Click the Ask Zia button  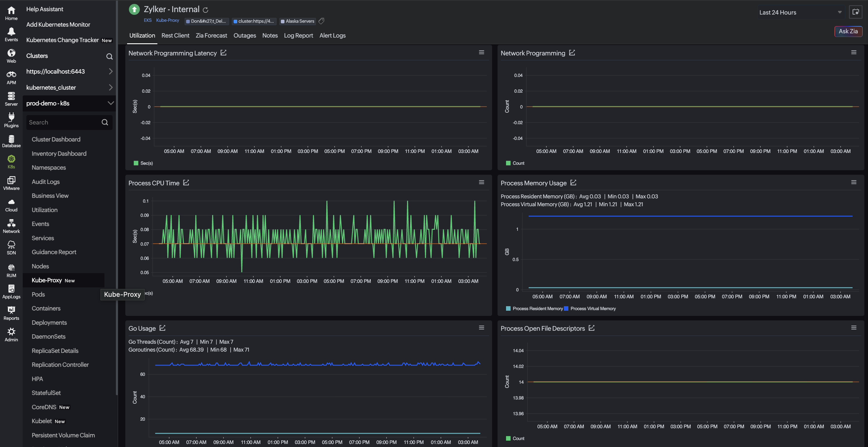coord(848,31)
